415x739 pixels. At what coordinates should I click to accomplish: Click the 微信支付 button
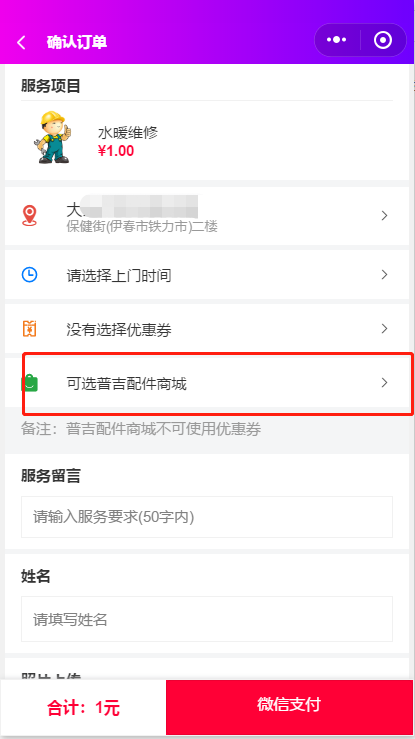(x=289, y=707)
